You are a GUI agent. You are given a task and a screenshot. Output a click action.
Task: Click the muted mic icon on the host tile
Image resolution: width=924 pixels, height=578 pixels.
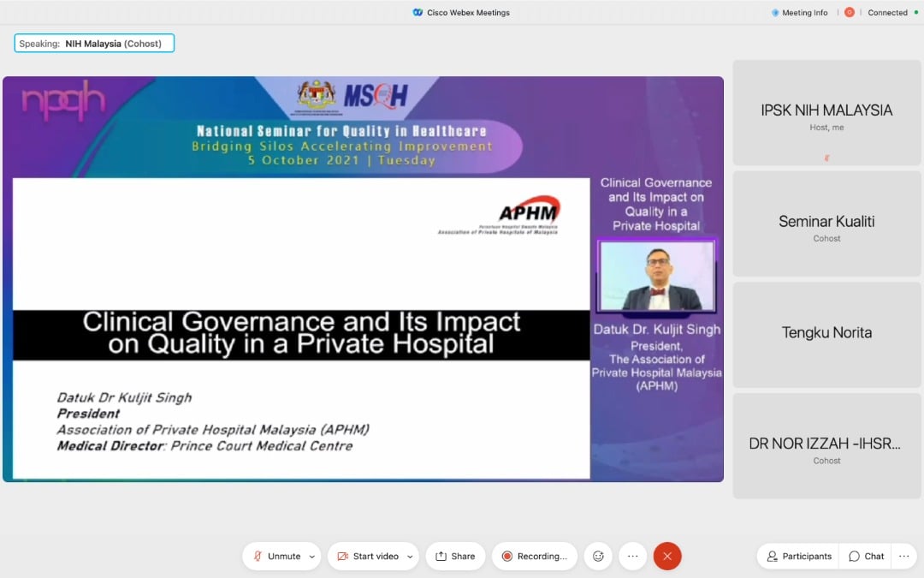(826, 158)
